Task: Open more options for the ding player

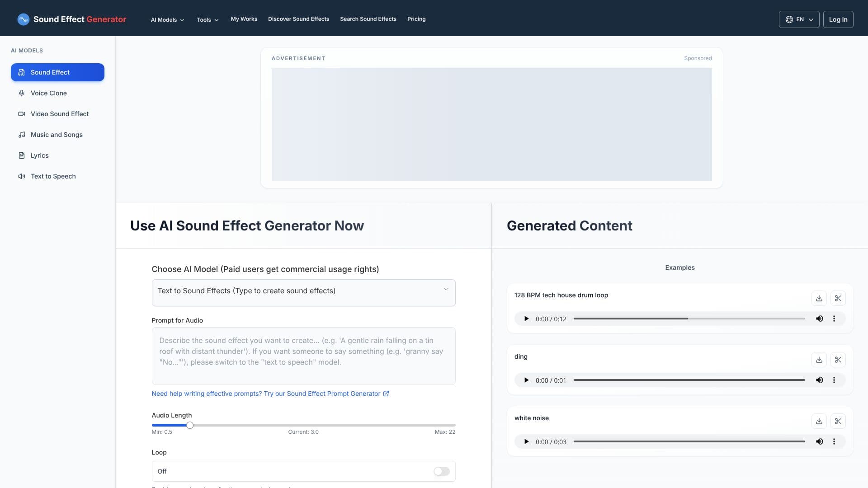Action: click(834, 380)
